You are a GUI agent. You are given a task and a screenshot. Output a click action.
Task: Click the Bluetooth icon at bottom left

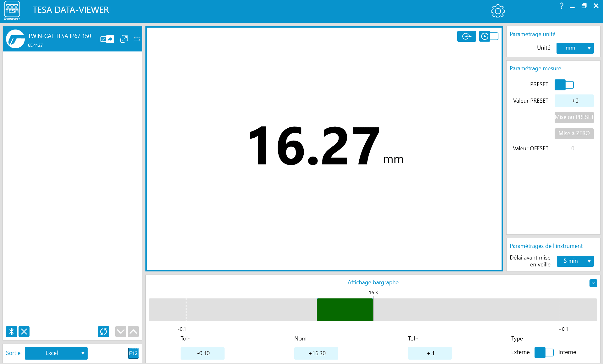click(11, 331)
